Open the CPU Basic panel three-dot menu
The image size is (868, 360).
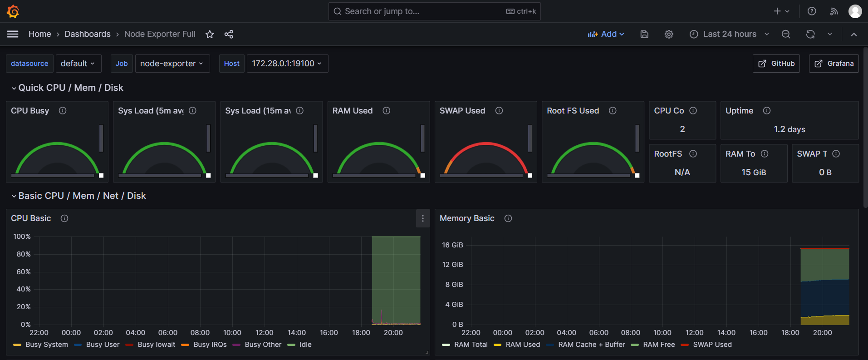click(x=422, y=218)
